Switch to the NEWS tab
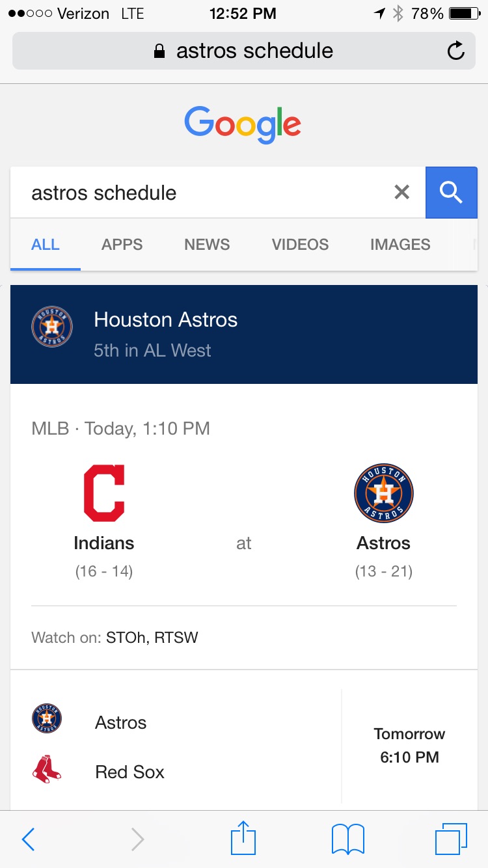The width and height of the screenshot is (488, 868). coord(207,245)
